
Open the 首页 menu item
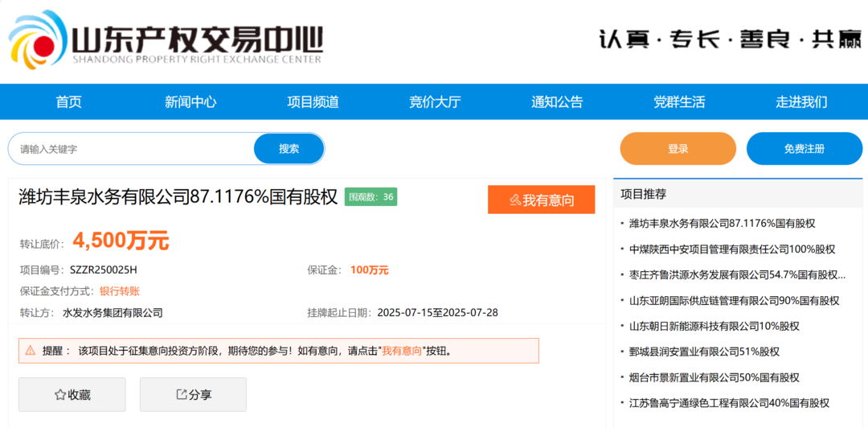68,102
